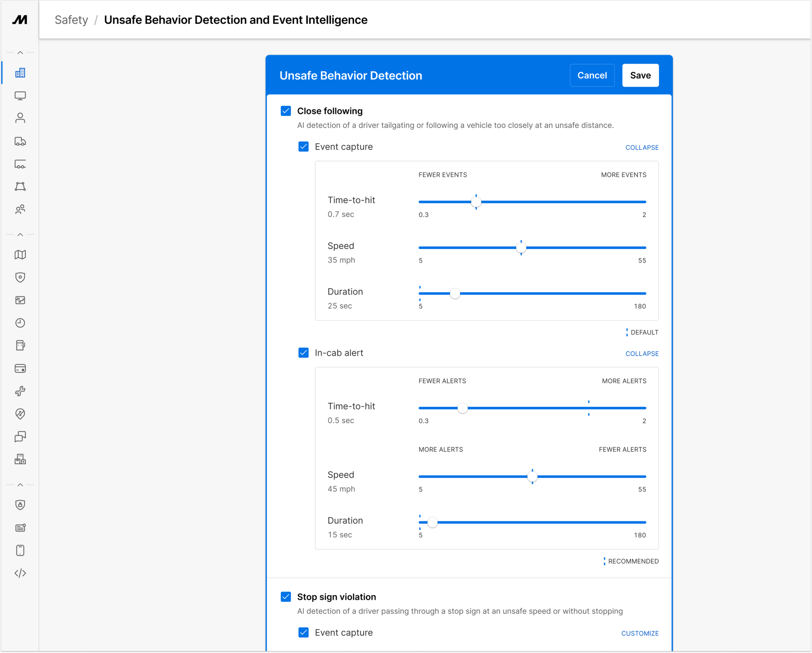
Task: Toggle the In-cab alert checkbox
Action: [x=304, y=353]
